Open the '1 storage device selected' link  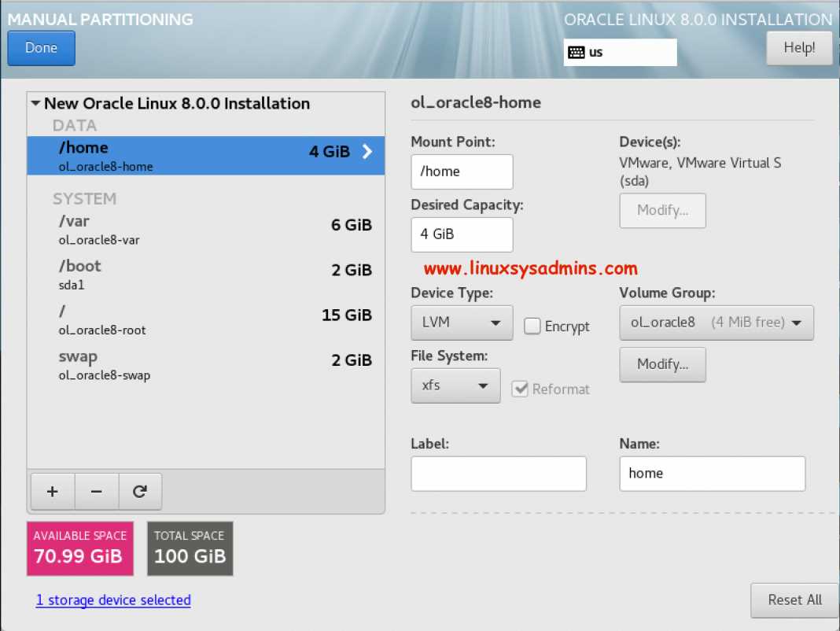[x=113, y=600]
